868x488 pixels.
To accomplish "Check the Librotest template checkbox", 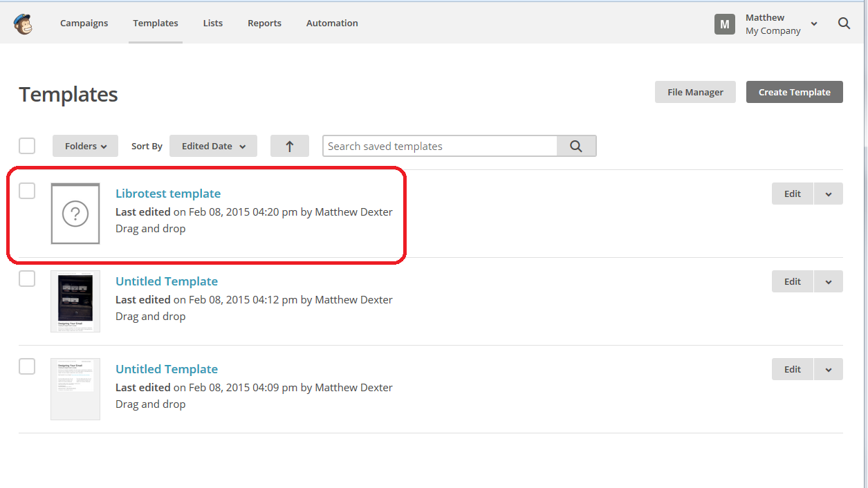I will [x=27, y=191].
